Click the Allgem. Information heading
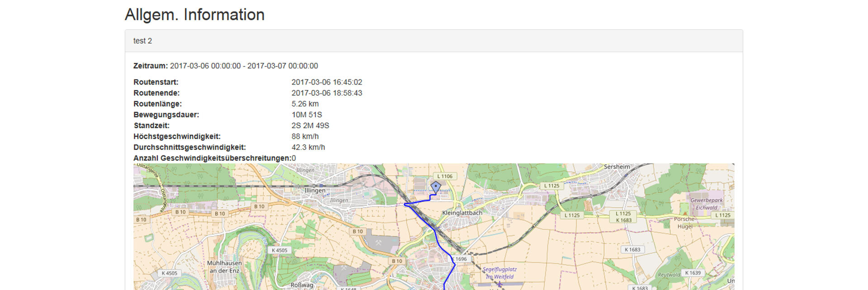Screen dimensions: 868x290 (x=194, y=14)
